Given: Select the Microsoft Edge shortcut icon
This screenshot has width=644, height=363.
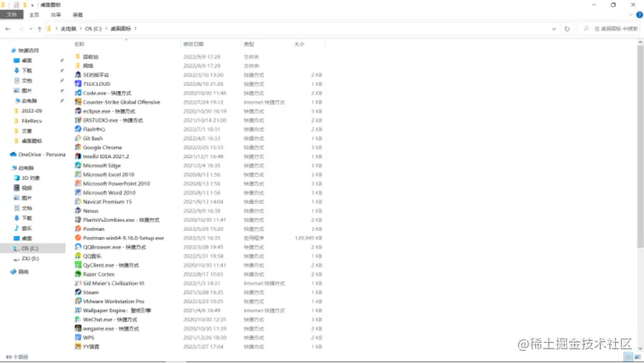Looking at the screenshot, I should click(78, 165).
